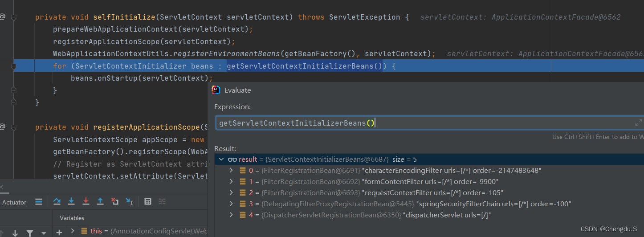The width and height of the screenshot is (644, 237).
Task: Click the layout settings lines icon near Actuator
Action: tap(39, 202)
